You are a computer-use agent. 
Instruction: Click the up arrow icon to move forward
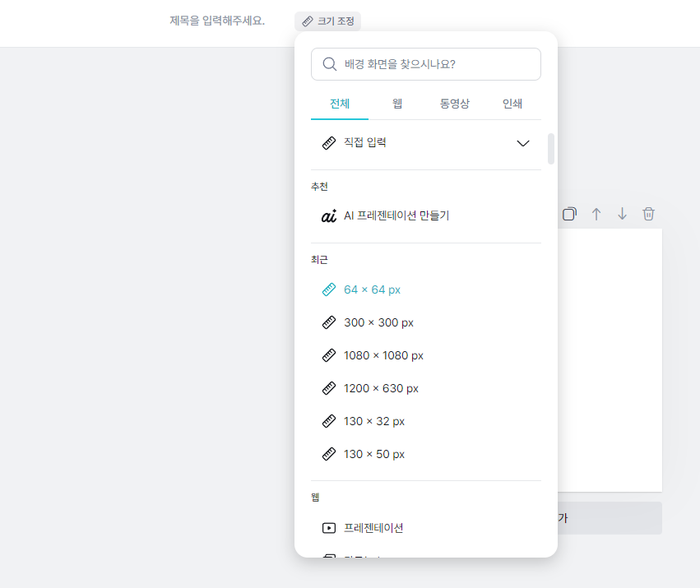pos(596,214)
